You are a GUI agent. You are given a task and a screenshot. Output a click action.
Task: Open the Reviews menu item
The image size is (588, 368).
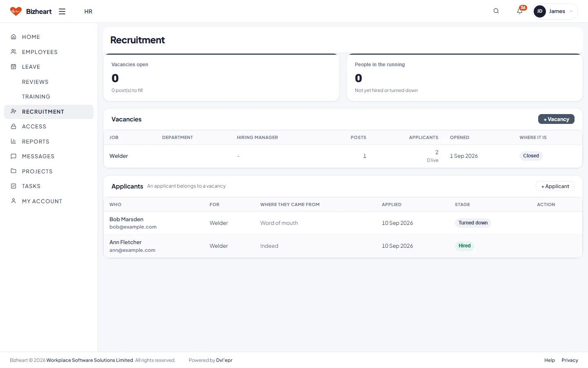(35, 82)
